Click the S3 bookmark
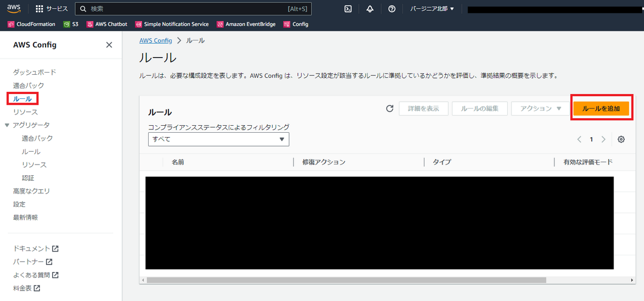The height and width of the screenshot is (301, 644). click(x=71, y=24)
